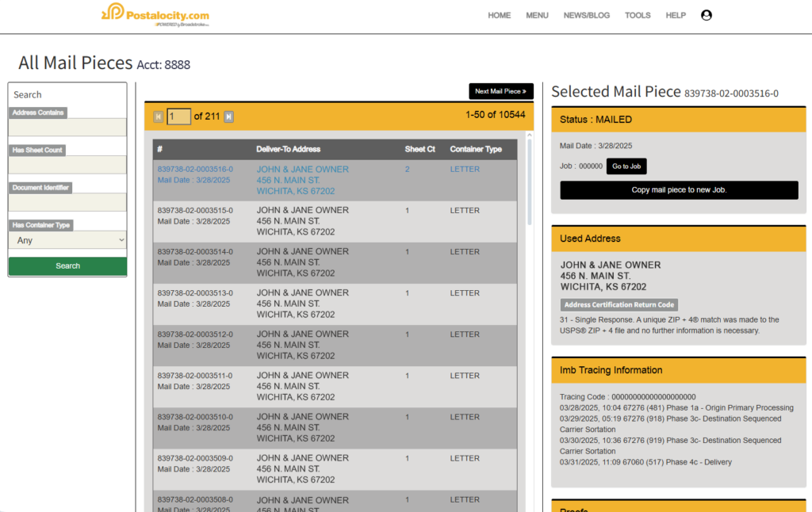This screenshot has height=512, width=812.
Task: Select mail piece row 839738-02-0003515-0
Action: [x=335, y=221]
